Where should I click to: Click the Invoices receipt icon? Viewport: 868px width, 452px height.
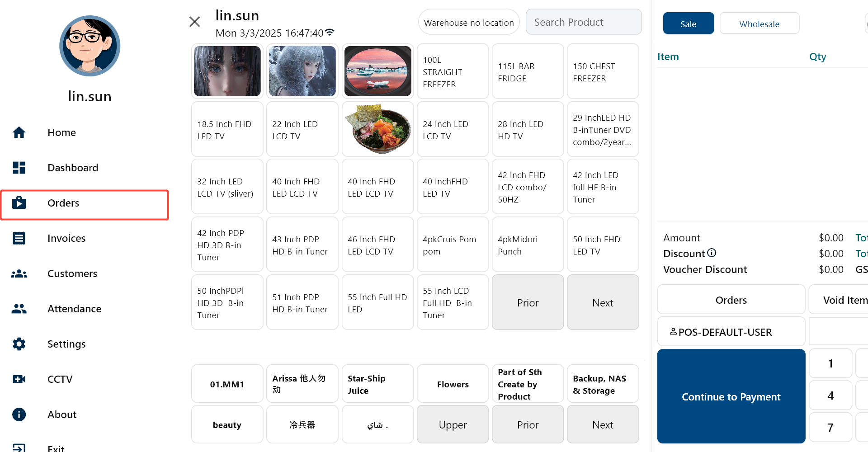pos(19,238)
